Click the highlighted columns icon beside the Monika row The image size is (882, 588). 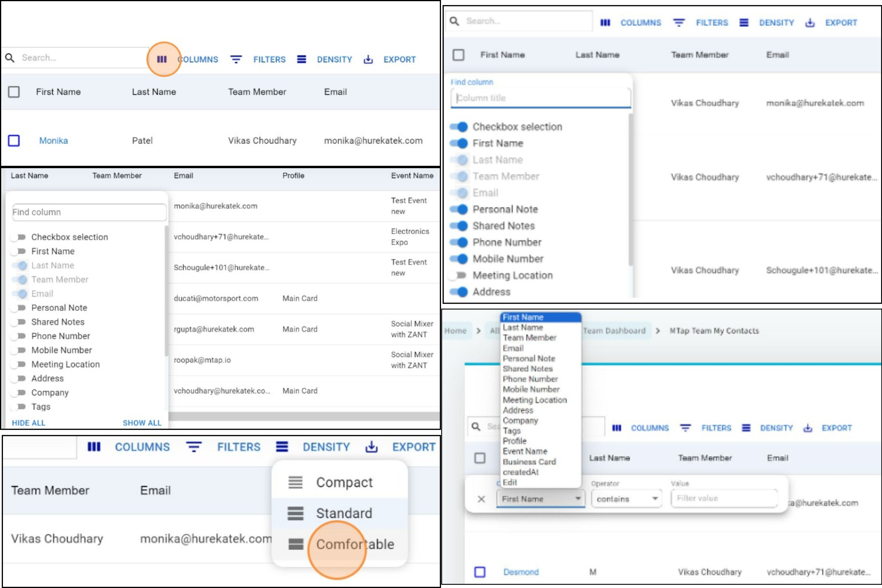162,59
